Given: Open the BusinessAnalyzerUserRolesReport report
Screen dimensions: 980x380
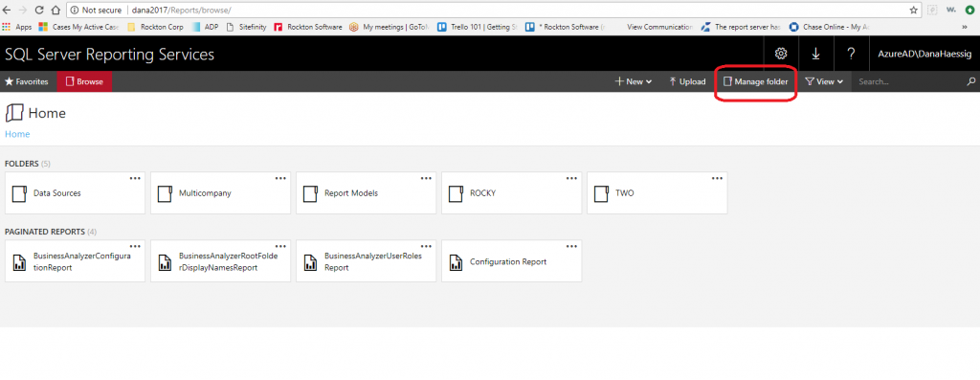Looking at the screenshot, I should point(367,262).
